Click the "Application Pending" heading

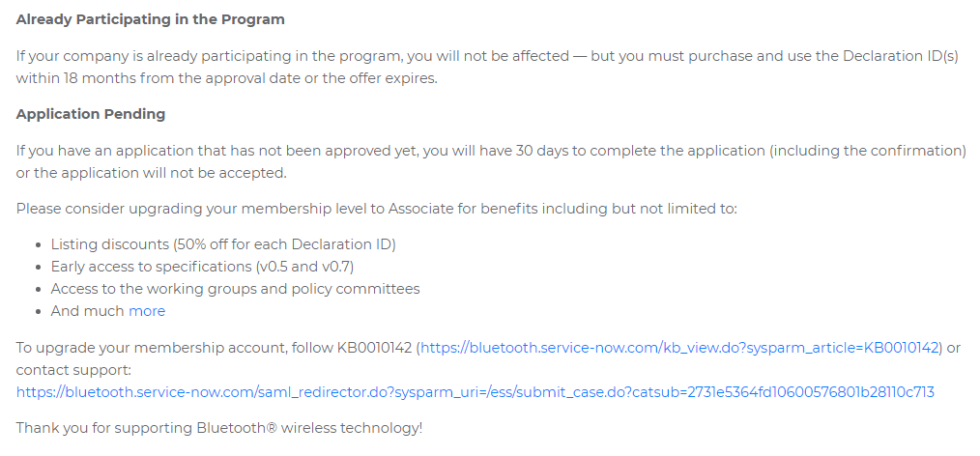[x=91, y=114]
